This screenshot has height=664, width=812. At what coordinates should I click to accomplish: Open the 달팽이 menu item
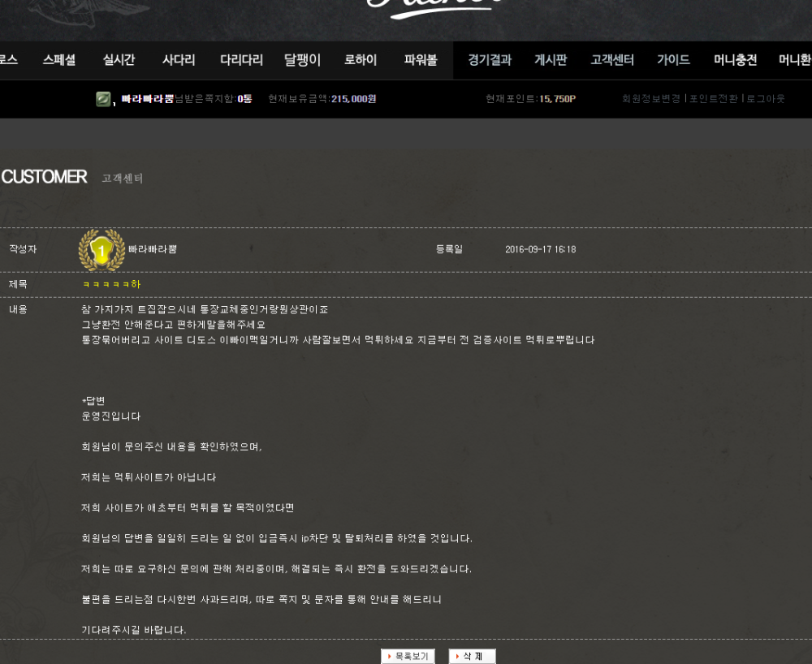tap(302, 60)
